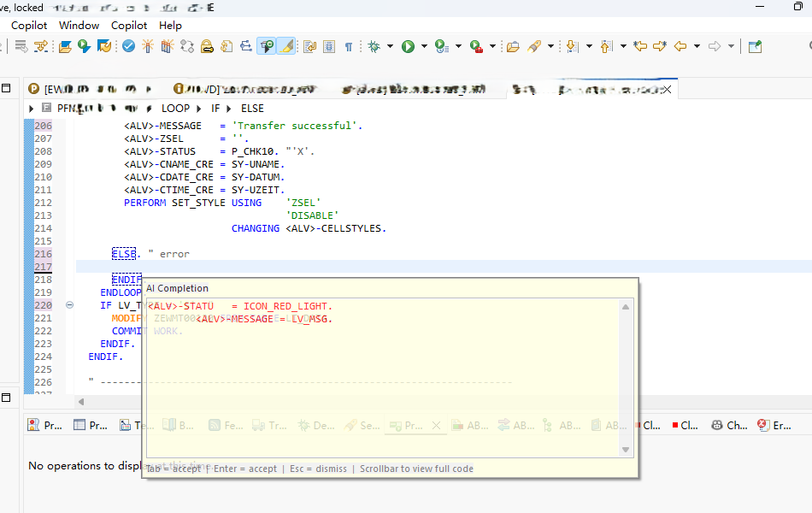Toggle show whitespace characters pilcrow icon
The height and width of the screenshot is (513, 812).
pyautogui.click(x=349, y=47)
